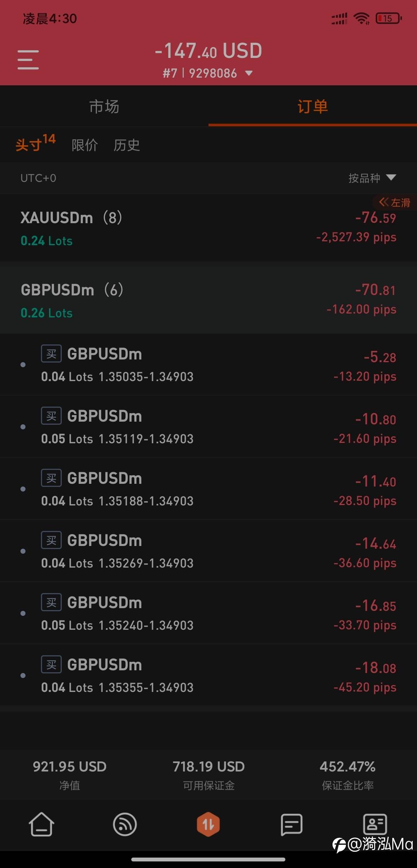Open the hamburger menu

(28, 60)
